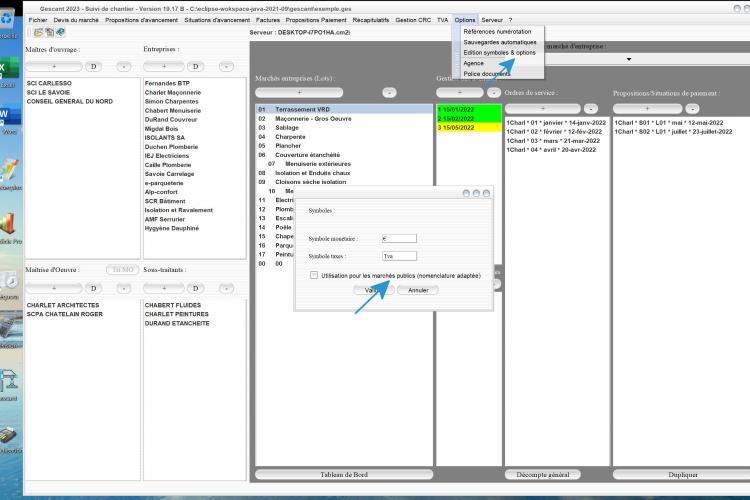This screenshot has height=500, width=750.
Task: Select lot 01 Terrassement VRD
Action: tap(344, 110)
